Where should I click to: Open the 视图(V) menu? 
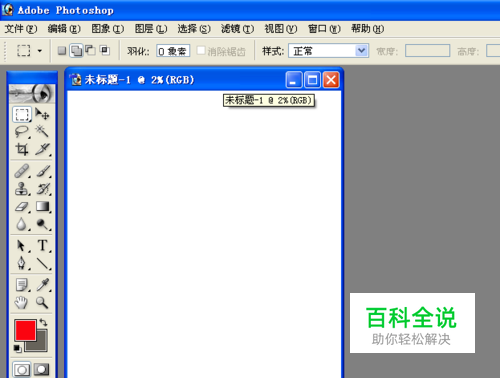coord(281,29)
